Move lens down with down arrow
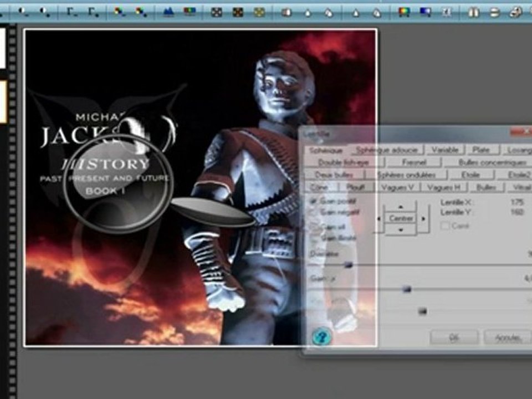 400,229
